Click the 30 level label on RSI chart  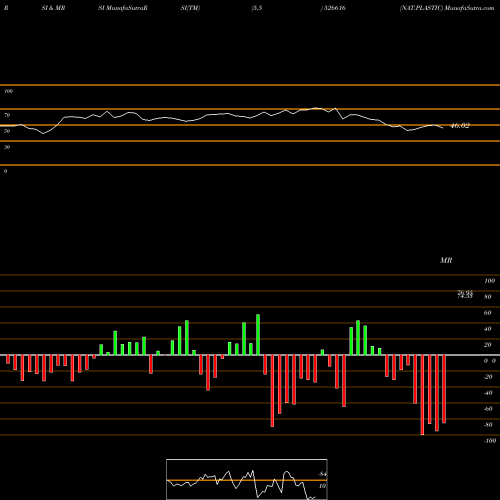(7, 147)
